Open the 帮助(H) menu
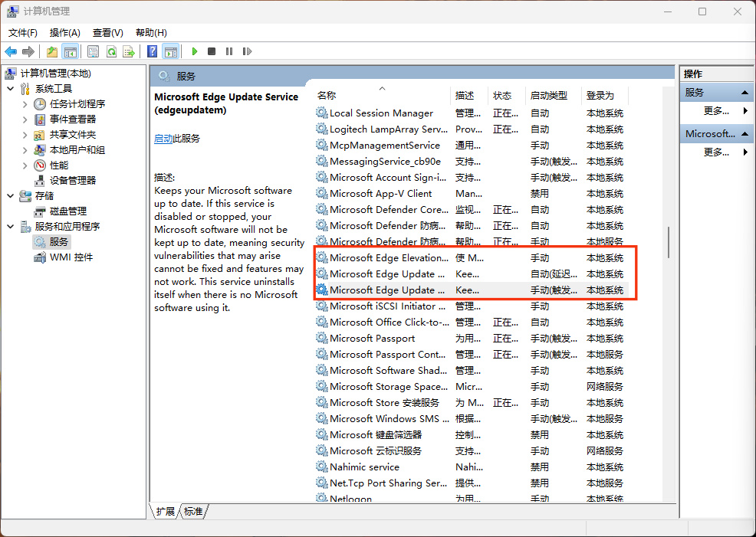The width and height of the screenshot is (756, 537). click(x=151, y=33)
